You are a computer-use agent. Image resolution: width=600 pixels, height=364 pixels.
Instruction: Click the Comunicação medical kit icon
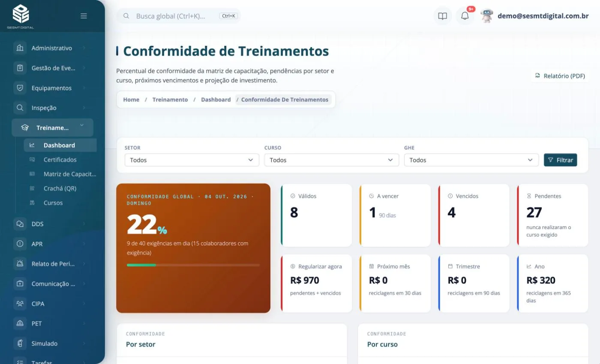(x=20, y=283)
